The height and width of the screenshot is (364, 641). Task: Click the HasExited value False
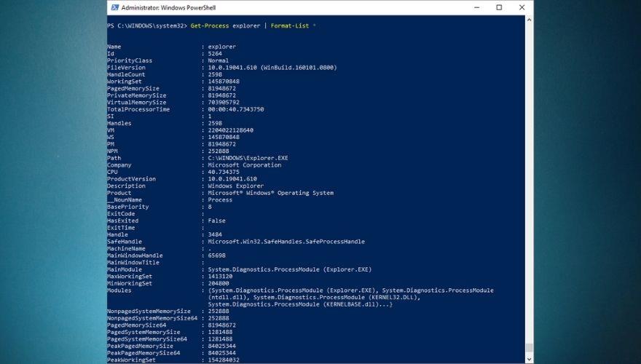(216, 221)
